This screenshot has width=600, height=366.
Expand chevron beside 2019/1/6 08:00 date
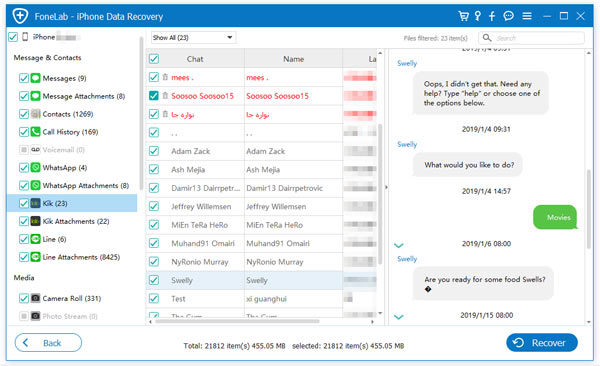[399, 245]
